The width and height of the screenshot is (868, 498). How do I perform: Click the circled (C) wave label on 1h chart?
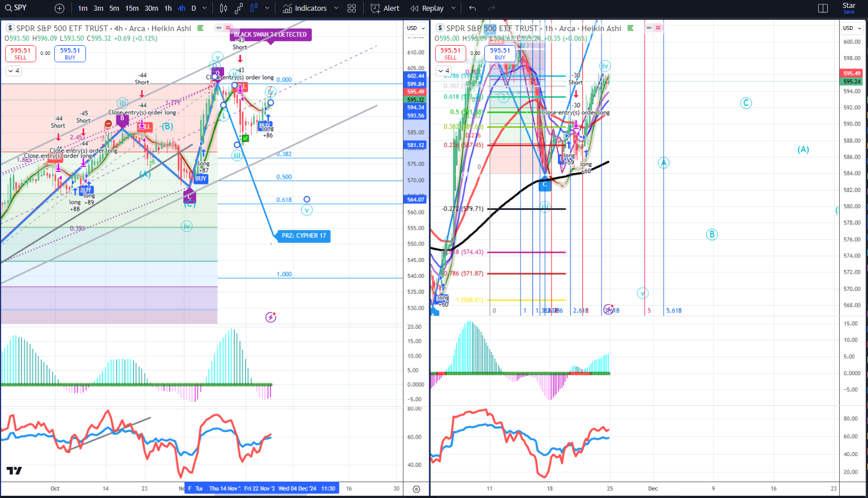click(x=746, y=103)
